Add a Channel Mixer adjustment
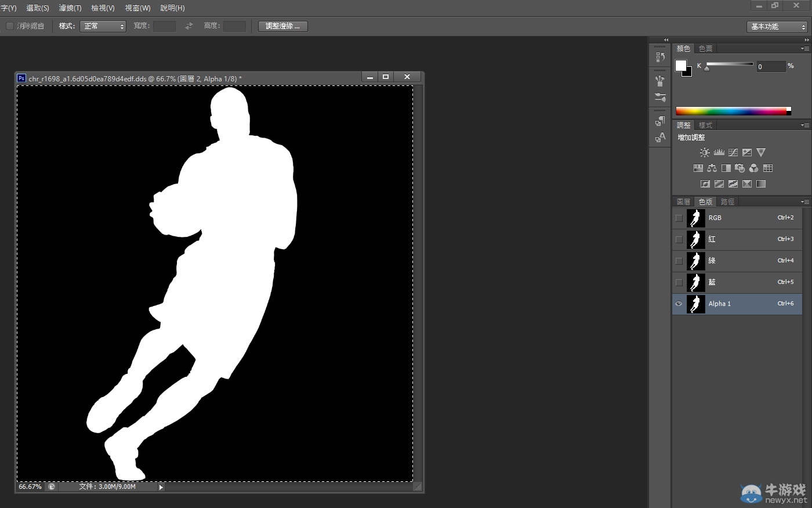This screenshot has width=812, height=508. click(754, 168)
